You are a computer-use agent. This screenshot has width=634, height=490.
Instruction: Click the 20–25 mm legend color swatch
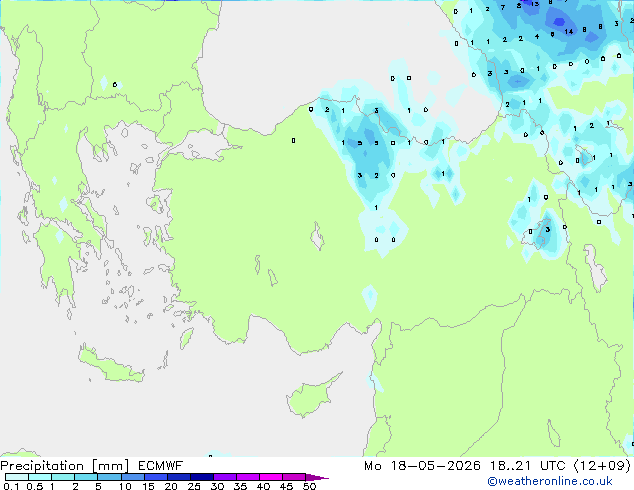click(x=178, y=477)
